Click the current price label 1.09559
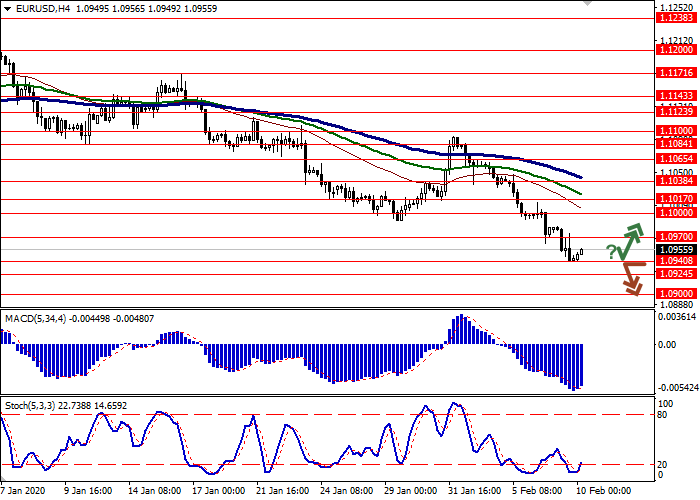Screen dimensions: 700x500 pos(676,250)
